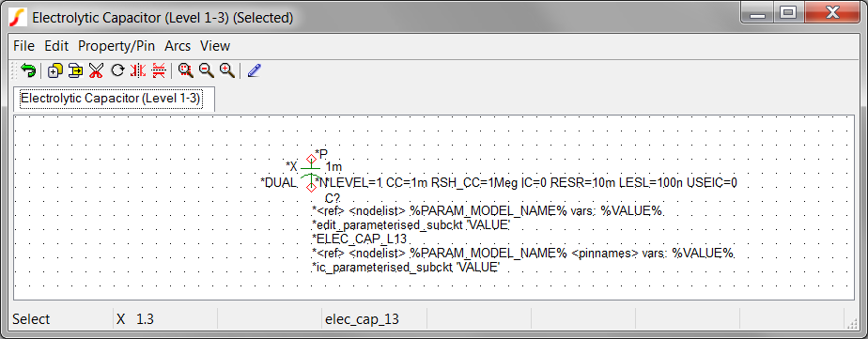
Task: Click the Zoom out magnifier icon
Action: 207,70
